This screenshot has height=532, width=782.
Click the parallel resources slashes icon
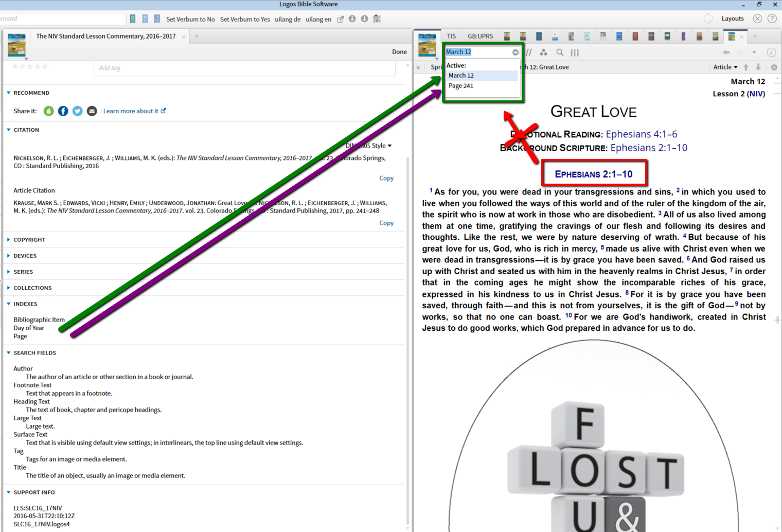click(x=529, y=52)
